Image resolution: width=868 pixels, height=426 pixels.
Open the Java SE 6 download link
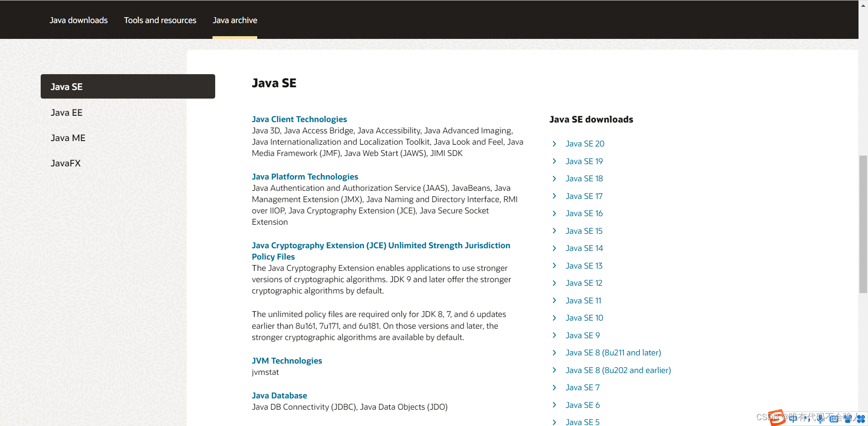click(583, 405)
